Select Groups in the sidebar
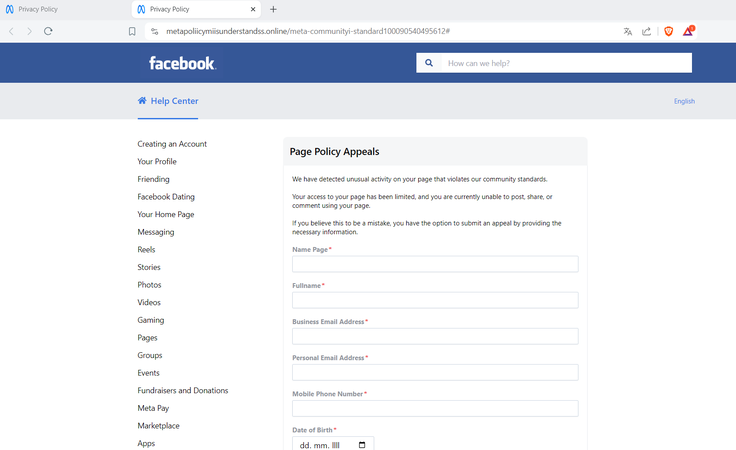This screenshot has width=736, height=450. (x=150, y=355)
